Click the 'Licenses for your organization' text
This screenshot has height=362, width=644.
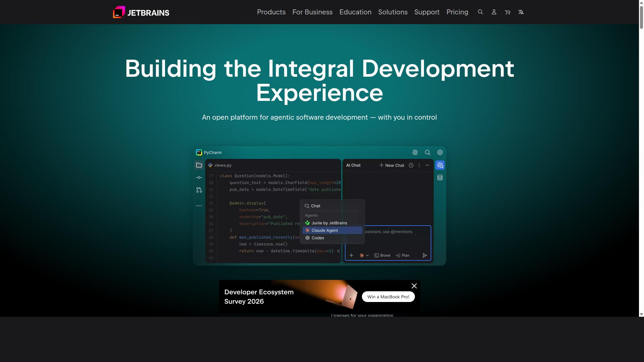pyautogui.click(x=362, y=315)
